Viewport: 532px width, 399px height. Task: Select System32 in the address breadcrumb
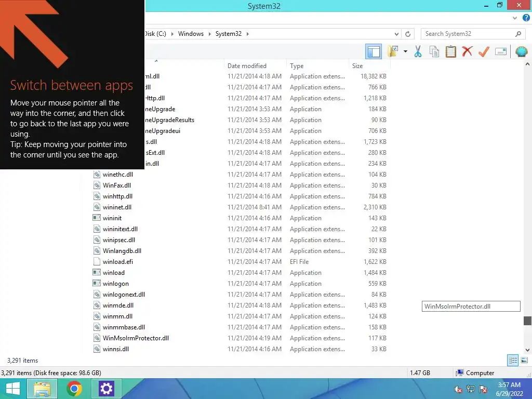point(229,34)
